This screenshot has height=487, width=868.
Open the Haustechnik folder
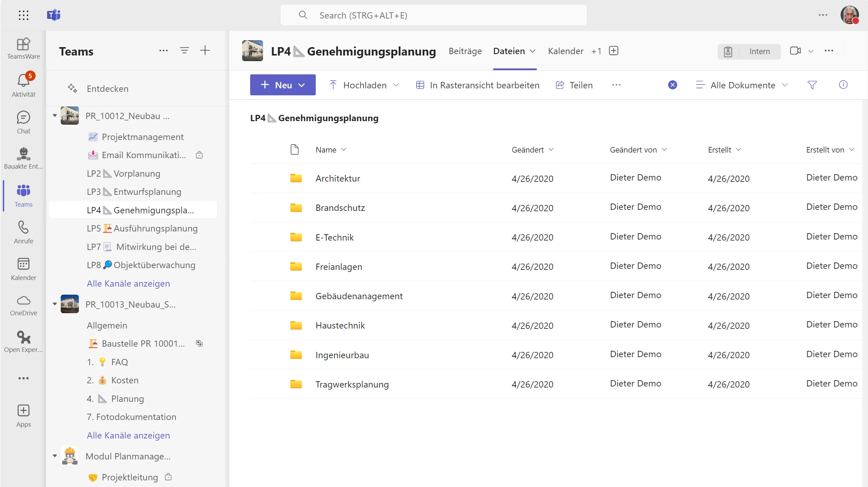[340, 325]
